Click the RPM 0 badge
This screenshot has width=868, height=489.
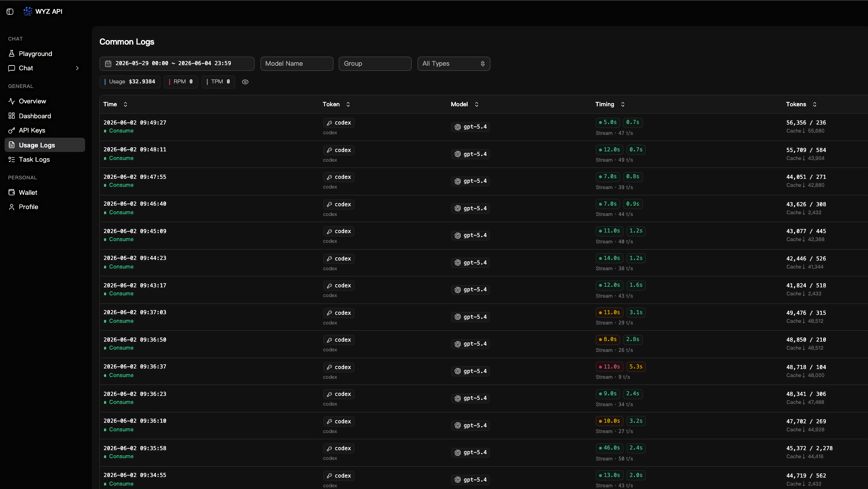click(181, 82)
